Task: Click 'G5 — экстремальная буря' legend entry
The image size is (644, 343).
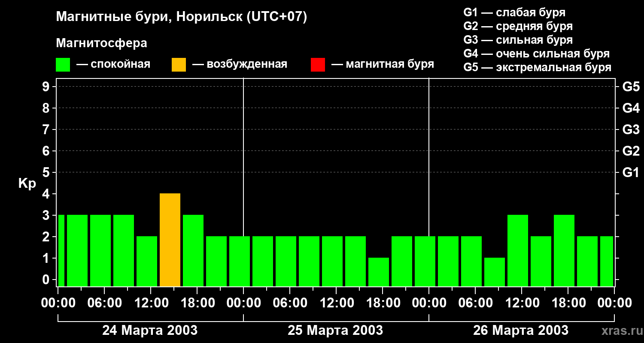Action: (537, 67)
